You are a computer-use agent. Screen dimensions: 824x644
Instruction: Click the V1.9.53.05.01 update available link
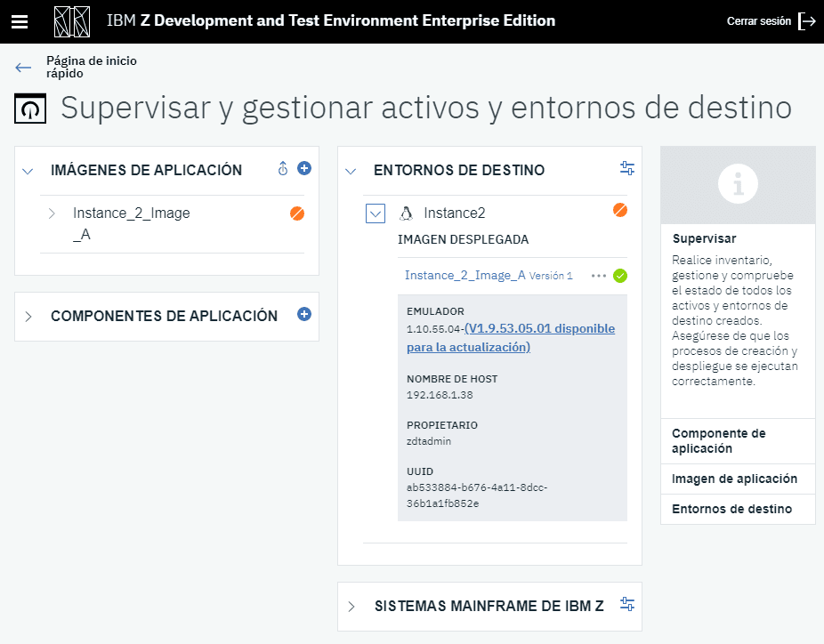point(539,337)
